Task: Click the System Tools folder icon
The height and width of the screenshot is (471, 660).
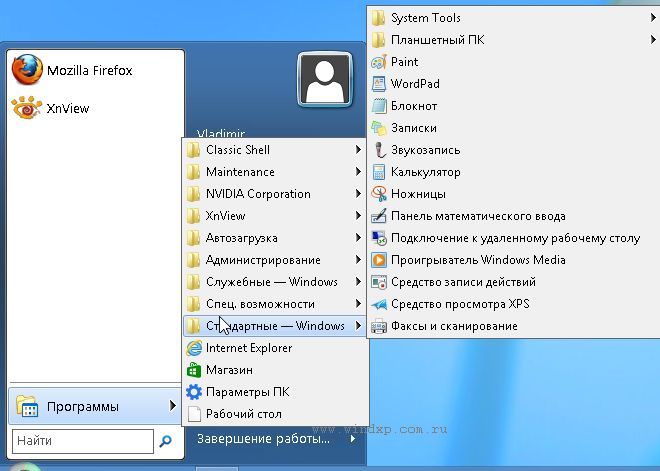Action: pyautogui.click(x=378, y=18)
